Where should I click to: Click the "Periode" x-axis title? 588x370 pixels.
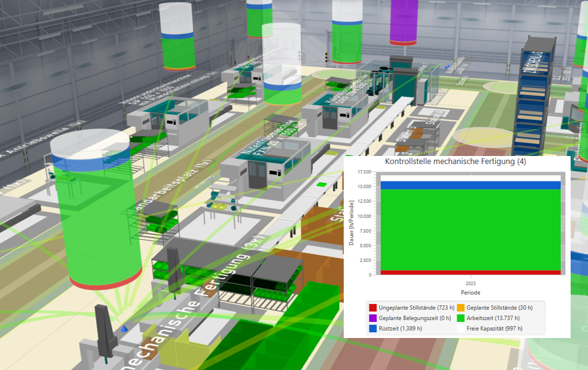pyautogui.click(x=471, y=292)
